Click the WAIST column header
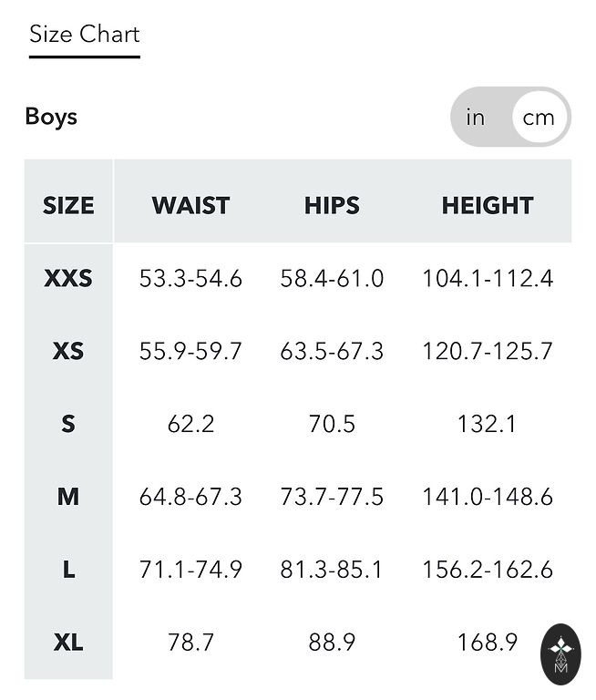Viewport: 596px width, 700px height. click(190, 205)
